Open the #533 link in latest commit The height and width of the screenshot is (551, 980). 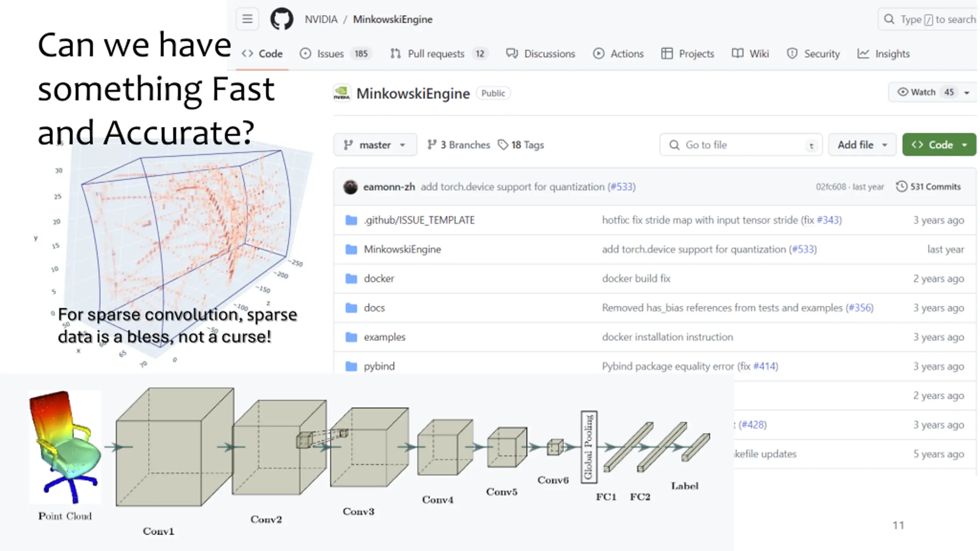coord(621,187)
